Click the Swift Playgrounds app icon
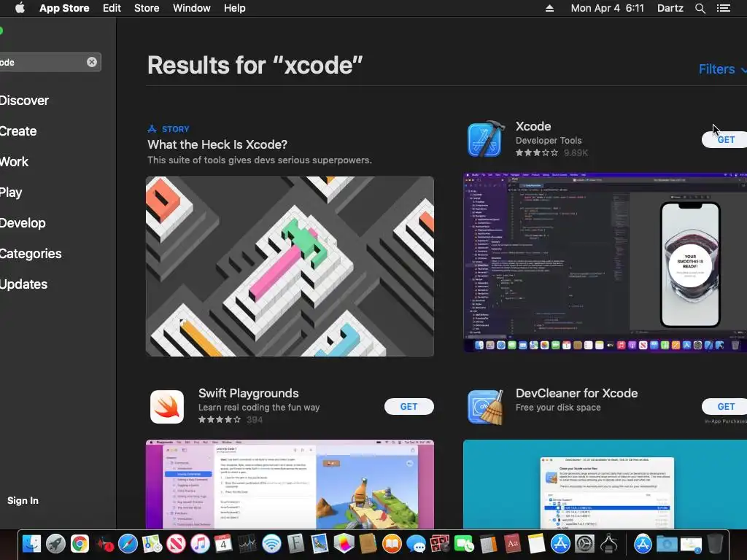This screenshot has height=560, width=747. pyautogui.click(x=167, y=407)
